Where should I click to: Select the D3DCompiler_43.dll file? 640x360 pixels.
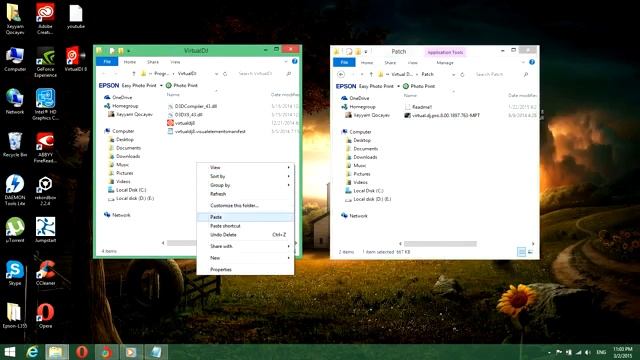click(192, 106)
